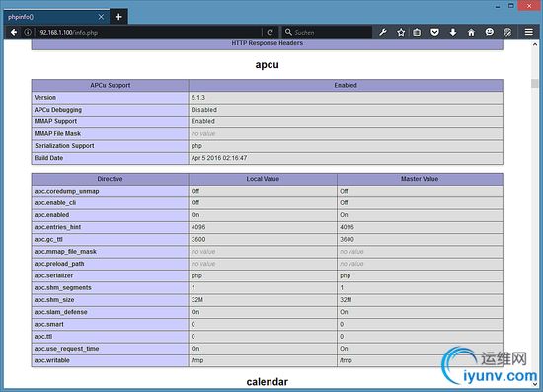
Task: Click the scrollbar down arrow
Action: tap(535, 384)
